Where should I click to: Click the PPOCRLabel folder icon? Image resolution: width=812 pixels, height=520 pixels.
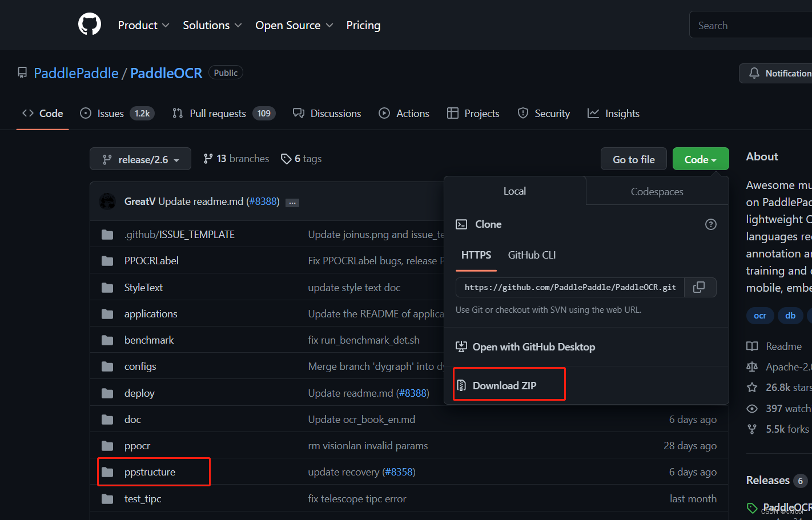[x=107, y=261]
